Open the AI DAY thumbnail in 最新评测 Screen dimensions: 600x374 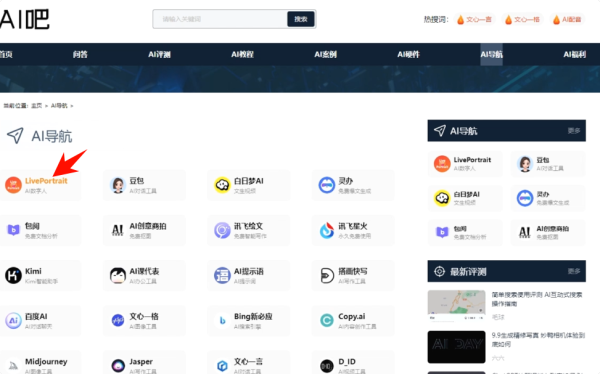[x=456, y=347]
